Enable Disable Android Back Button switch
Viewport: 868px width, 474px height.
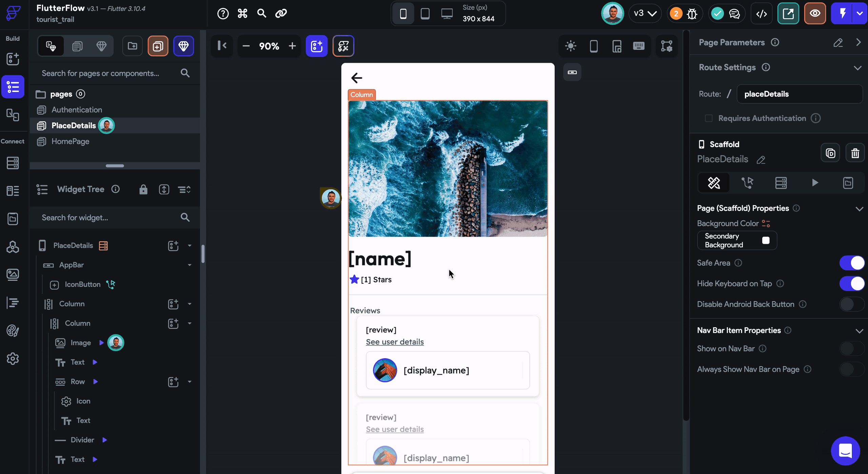point(852,304)
